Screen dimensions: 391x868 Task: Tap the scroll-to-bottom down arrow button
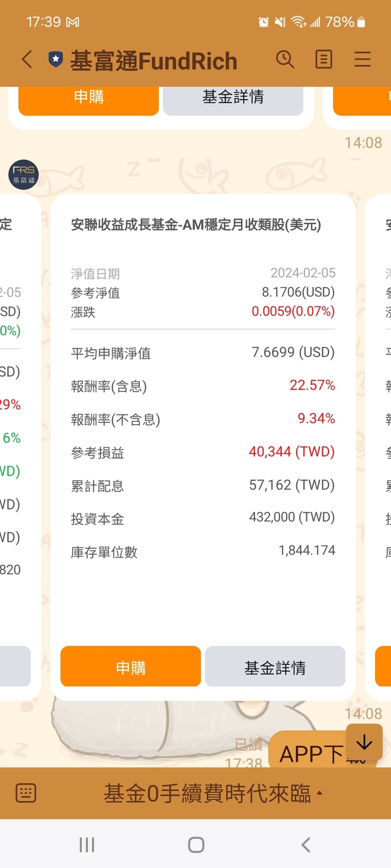point(364,742)
